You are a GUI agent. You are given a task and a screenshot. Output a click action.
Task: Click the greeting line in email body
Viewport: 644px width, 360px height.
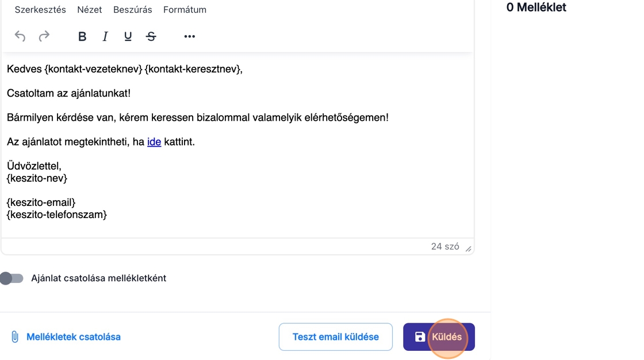[x=125, y=70]
